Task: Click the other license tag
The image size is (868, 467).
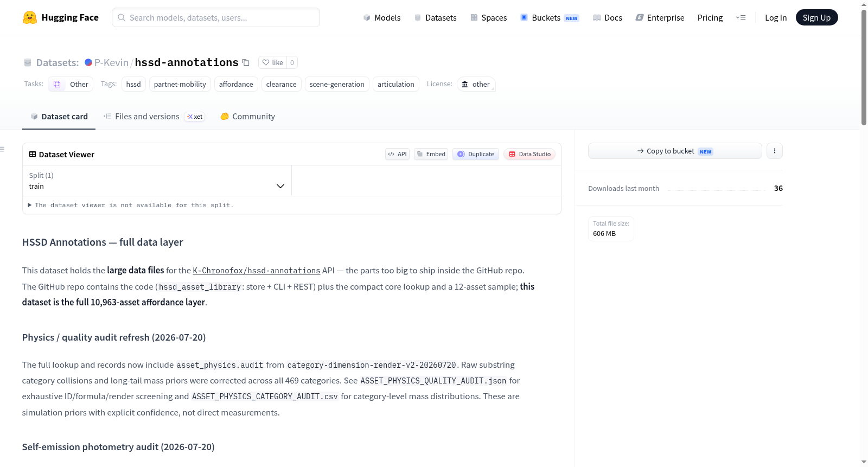Action: (x=476, y=84)
